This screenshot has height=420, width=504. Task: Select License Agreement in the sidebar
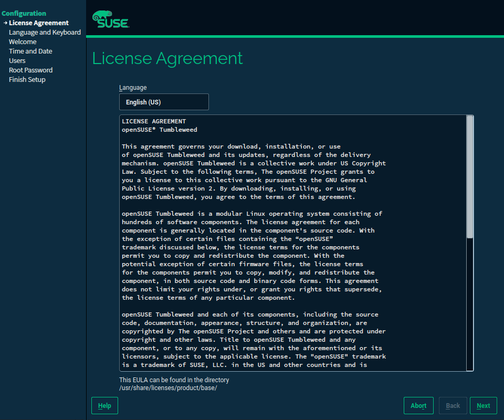[38, 23]
